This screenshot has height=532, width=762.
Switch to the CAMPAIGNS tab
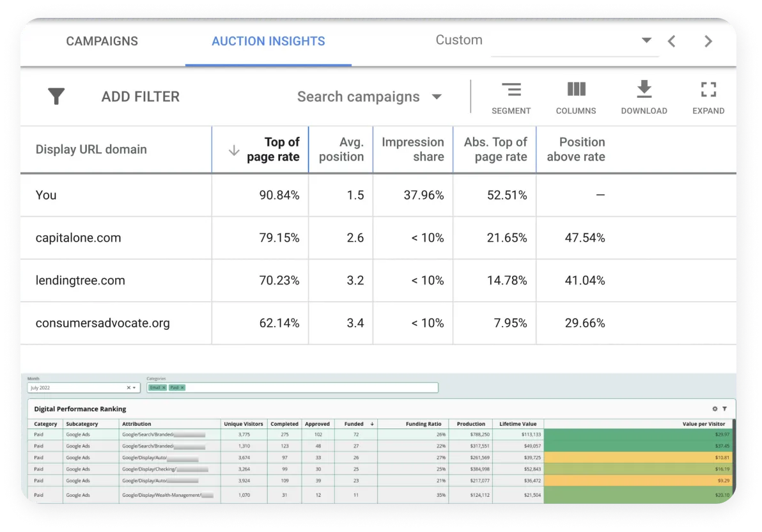tap(102, 42)
